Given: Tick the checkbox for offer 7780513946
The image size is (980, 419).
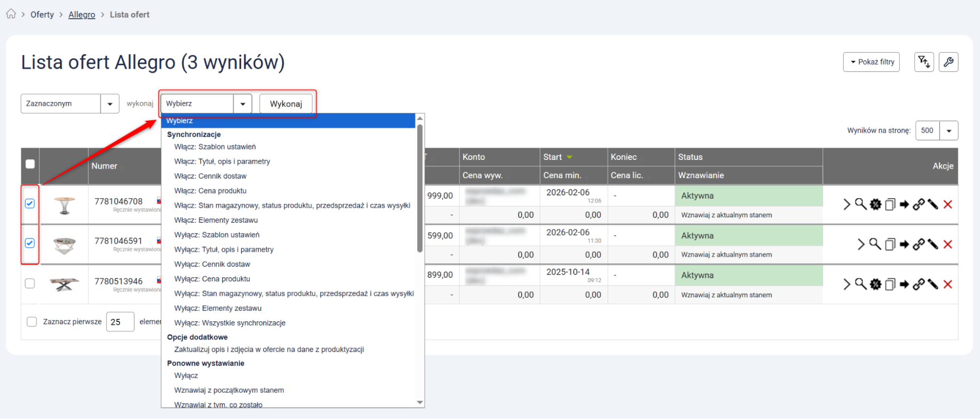Looking at the screenshot, I should (30, 283).
